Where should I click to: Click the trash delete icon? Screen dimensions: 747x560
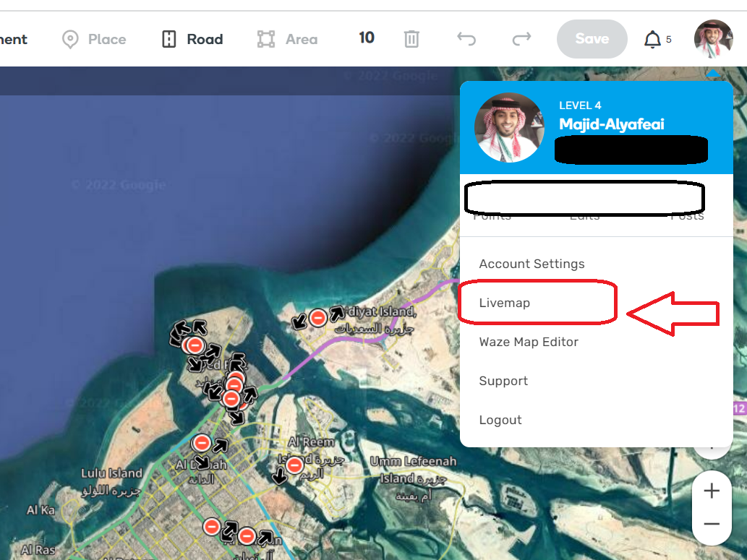coord(411,39)
